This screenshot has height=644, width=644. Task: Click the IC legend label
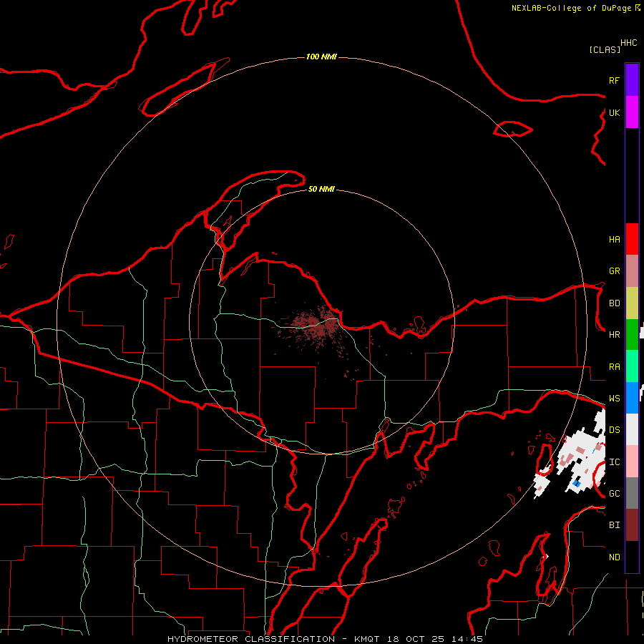[614, 462]
